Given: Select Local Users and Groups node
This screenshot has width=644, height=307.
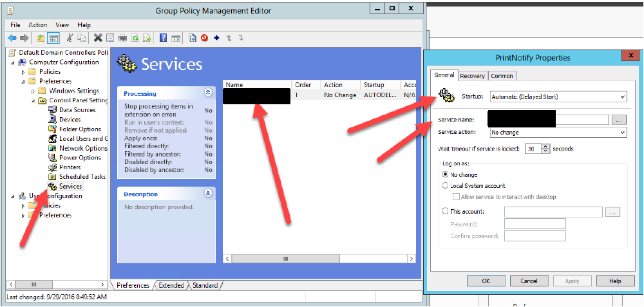Looking at the screenshot, I should tap(83, 139).
